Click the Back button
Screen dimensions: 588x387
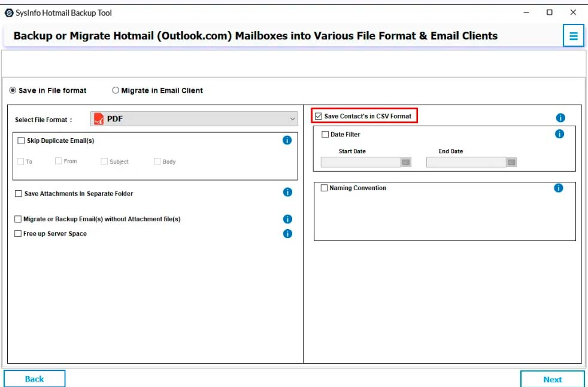coord(35,379)
